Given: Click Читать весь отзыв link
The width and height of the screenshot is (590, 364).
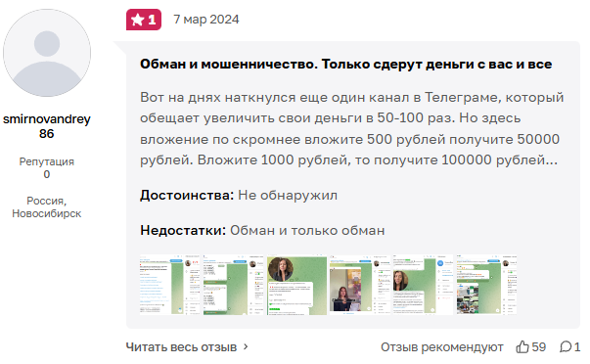Looking at the screenshot, I should coord(181,346).
